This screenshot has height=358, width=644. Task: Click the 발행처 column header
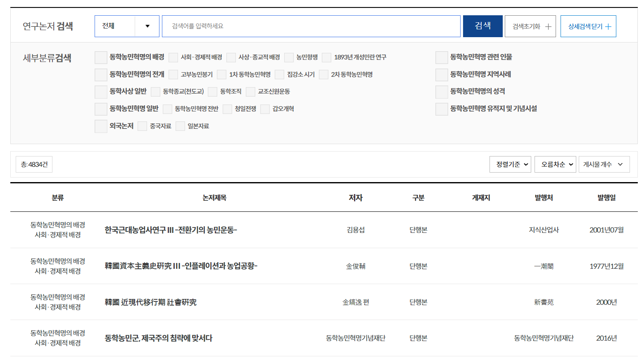pos(544,198)
